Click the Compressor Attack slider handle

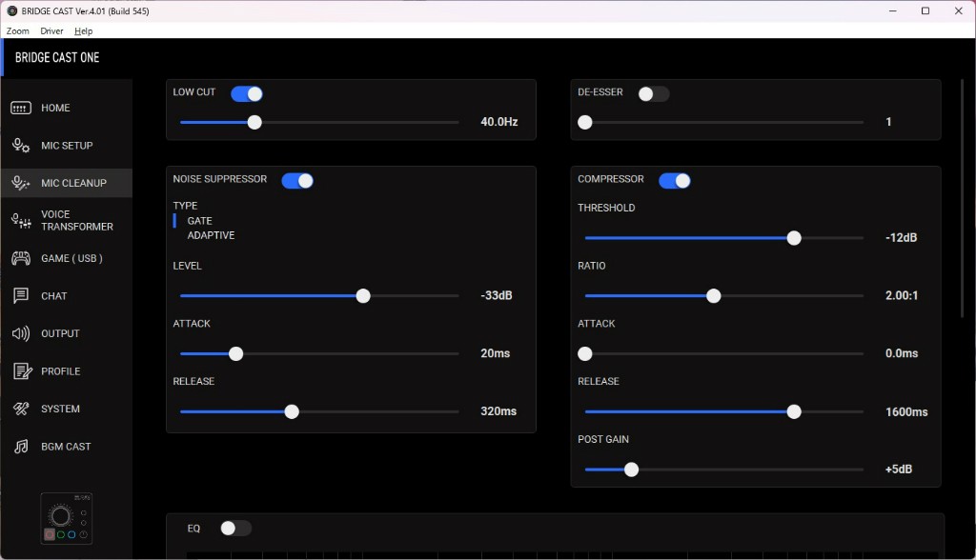pos(585,354)
